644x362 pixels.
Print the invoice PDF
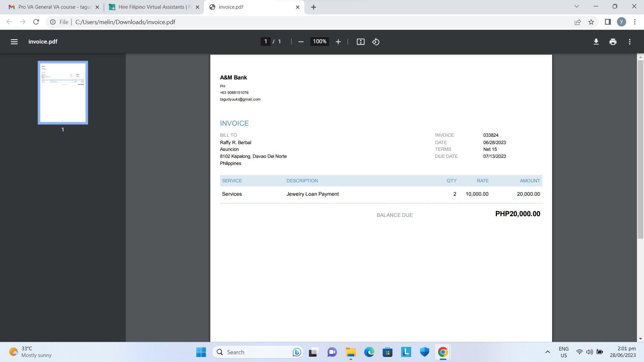(613, 42)
